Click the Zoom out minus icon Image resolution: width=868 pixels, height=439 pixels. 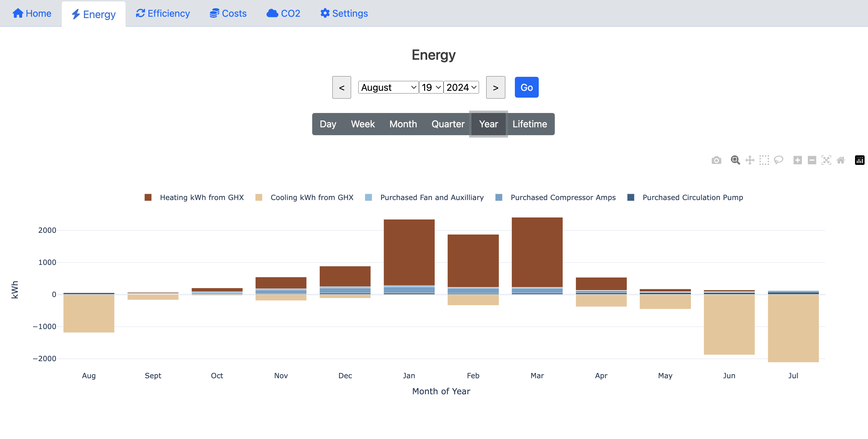tap(812, 160)
